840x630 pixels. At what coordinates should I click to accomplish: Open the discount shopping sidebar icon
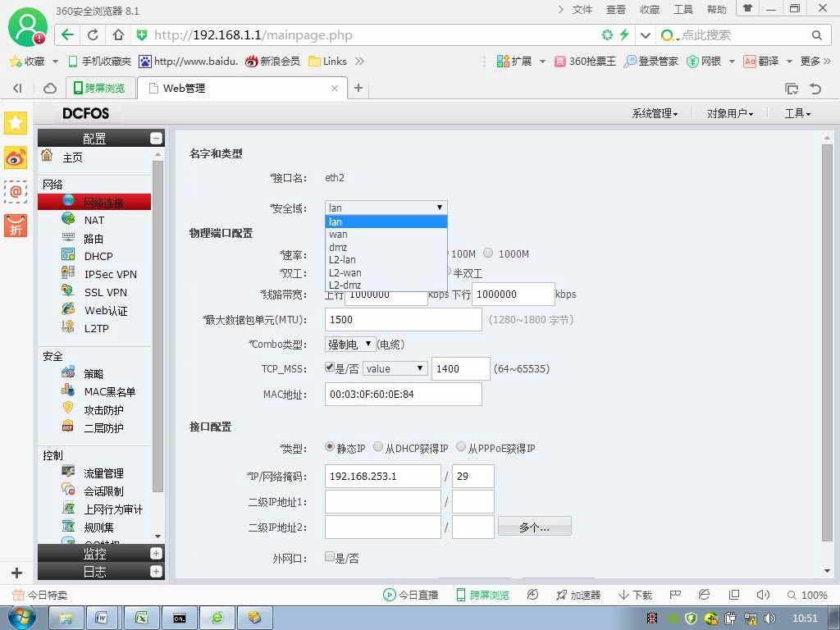pos(16,226)
